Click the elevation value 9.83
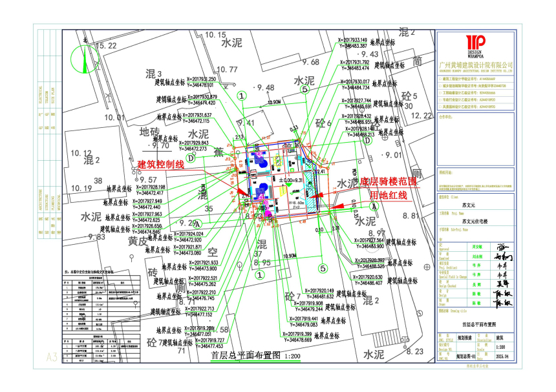 [x=97, y=237]
